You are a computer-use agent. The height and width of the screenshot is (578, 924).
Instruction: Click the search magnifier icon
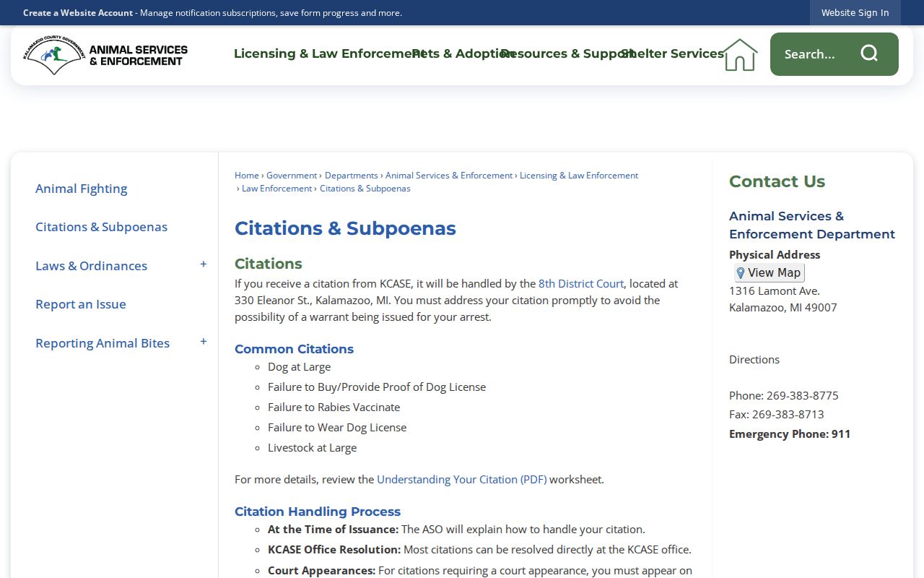pyautogui.click(x=869, y=53)
